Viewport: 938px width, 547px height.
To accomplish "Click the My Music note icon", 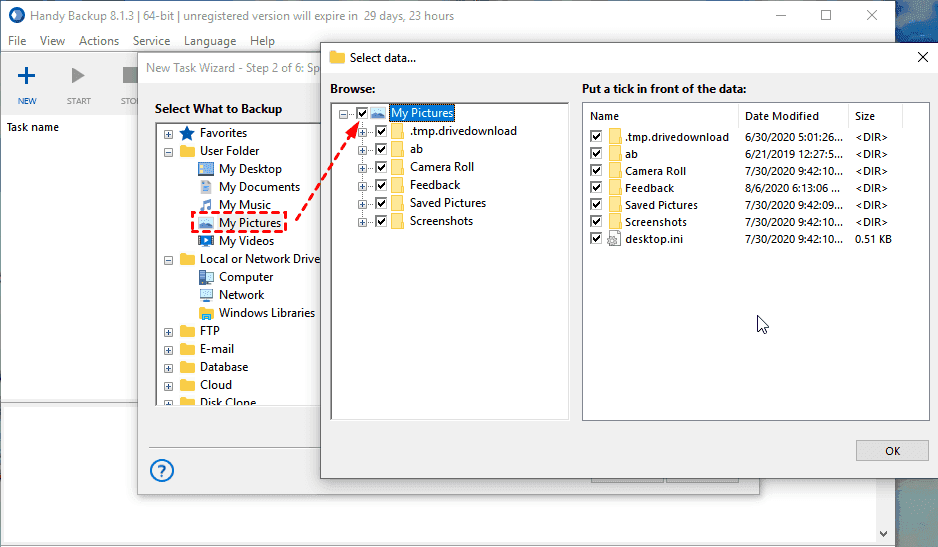I will point(206,205).
